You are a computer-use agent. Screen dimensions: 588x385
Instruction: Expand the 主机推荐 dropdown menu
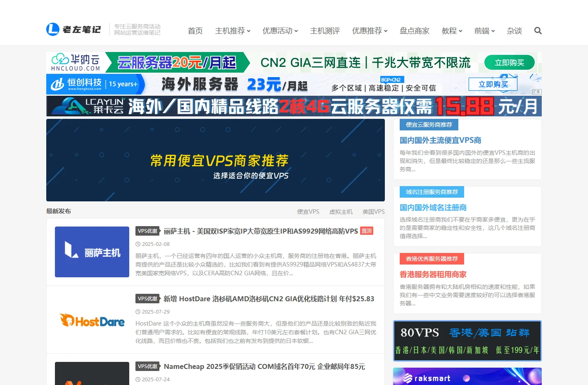pos(233,31)
